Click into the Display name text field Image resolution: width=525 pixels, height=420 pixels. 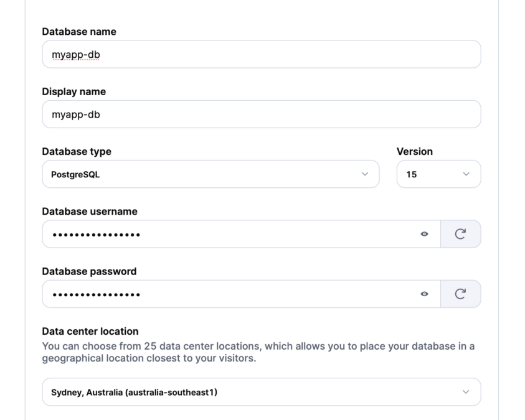tap(261, 114)
